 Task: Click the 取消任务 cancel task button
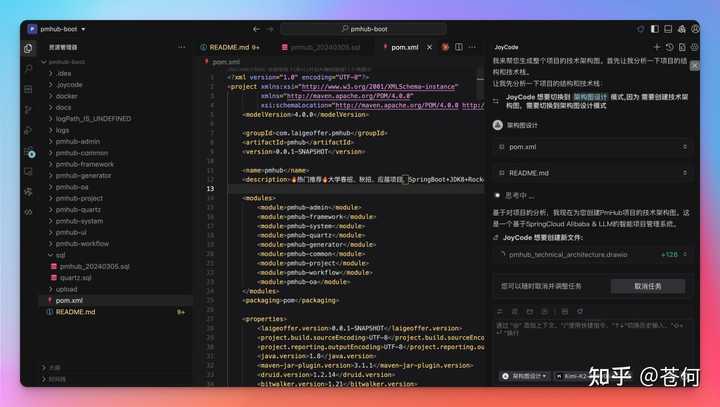coord(647,286)
